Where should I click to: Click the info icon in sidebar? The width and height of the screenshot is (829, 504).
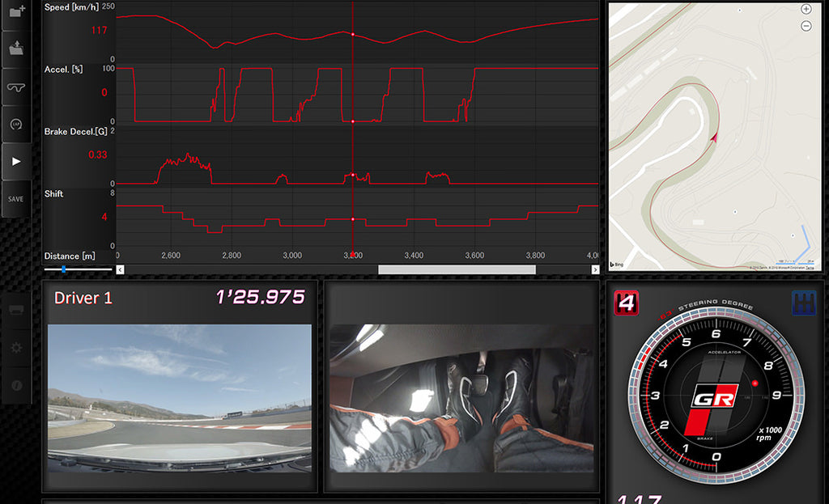pyautogui.click(x=16, y=385)
